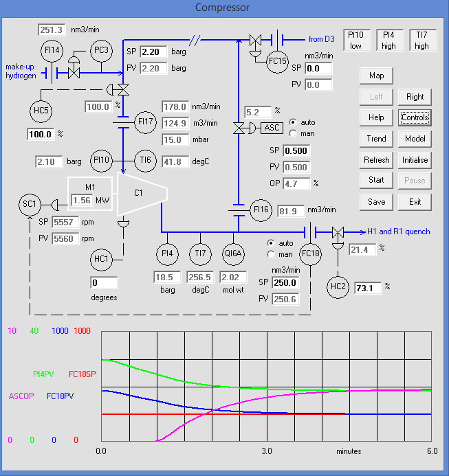Select the FC18 flow controller circle
Screen dimensions: 449x476
(x=311, y=255)
